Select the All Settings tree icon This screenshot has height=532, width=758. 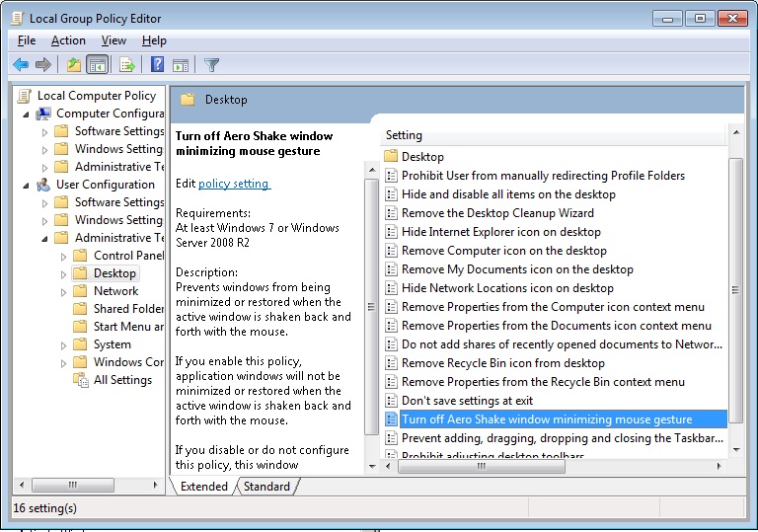point(80,380)
